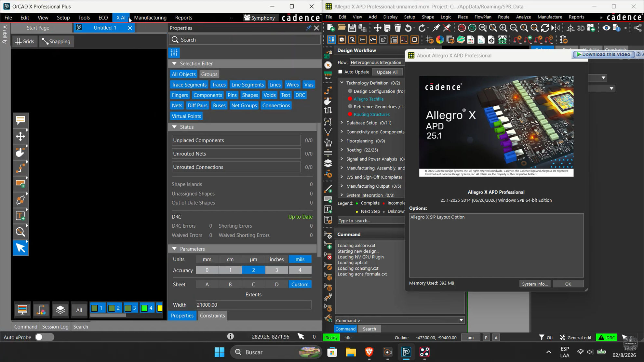Image resolution: width=644 pixels, height=362 pixels.
Task: Click the Zoom In magnifier in Allegro
Action: 503,28
